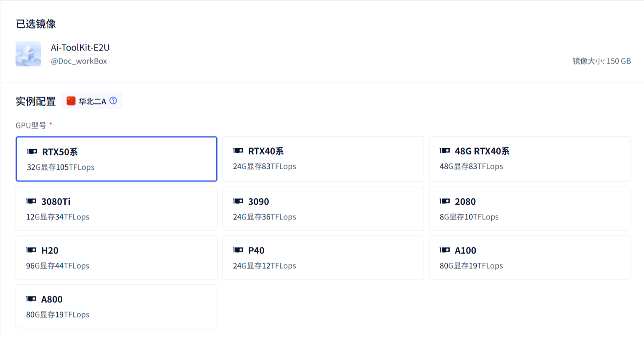This screenshot has width=644, height=339.
Task: Click the GPU card icon beside A100
Action: pos(445,250)
